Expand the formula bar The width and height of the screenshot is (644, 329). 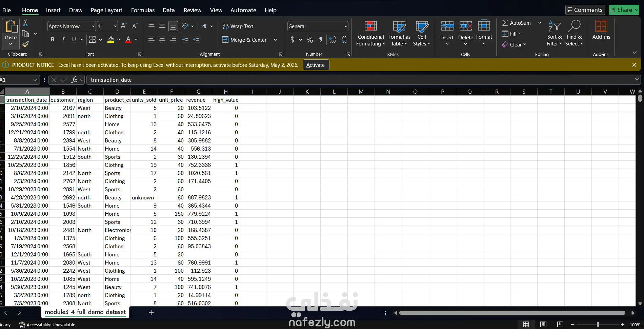tap(637, 79)
